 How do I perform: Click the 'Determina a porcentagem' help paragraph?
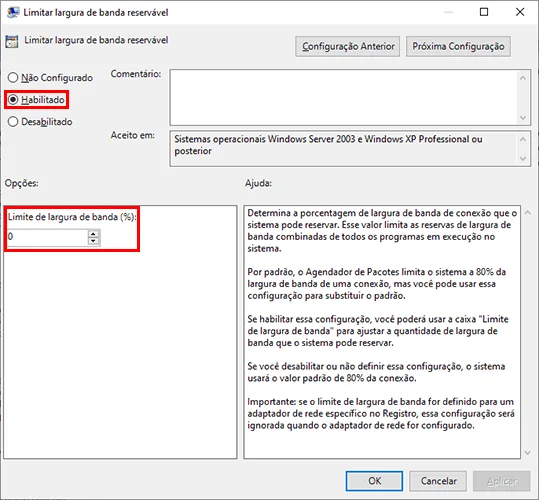point(382,231)
